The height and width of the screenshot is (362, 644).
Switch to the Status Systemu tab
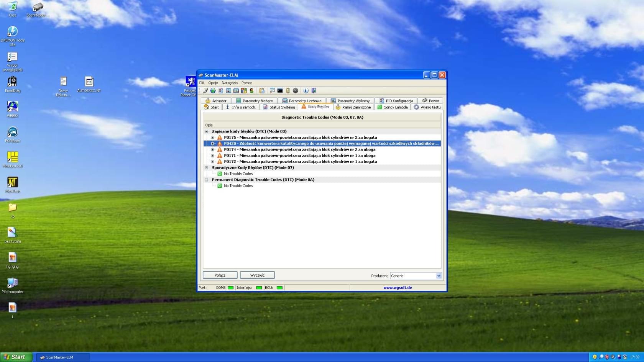pos(279,107)
